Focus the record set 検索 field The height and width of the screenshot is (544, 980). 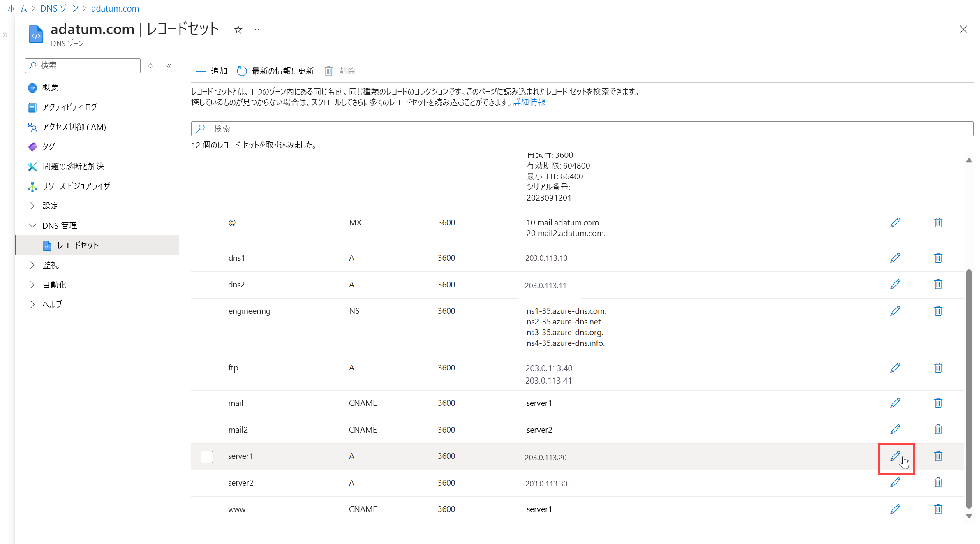[x=582, y=129]
